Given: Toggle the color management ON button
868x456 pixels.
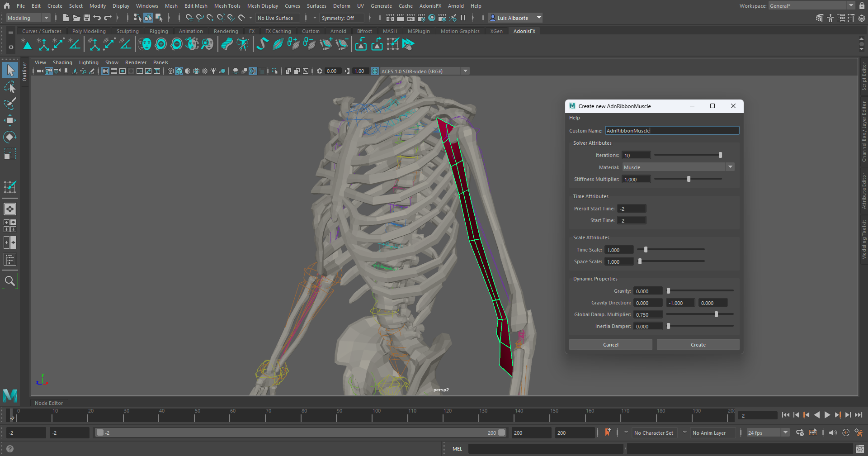Looking at the screenshot, I should click(x=375, y=71).
